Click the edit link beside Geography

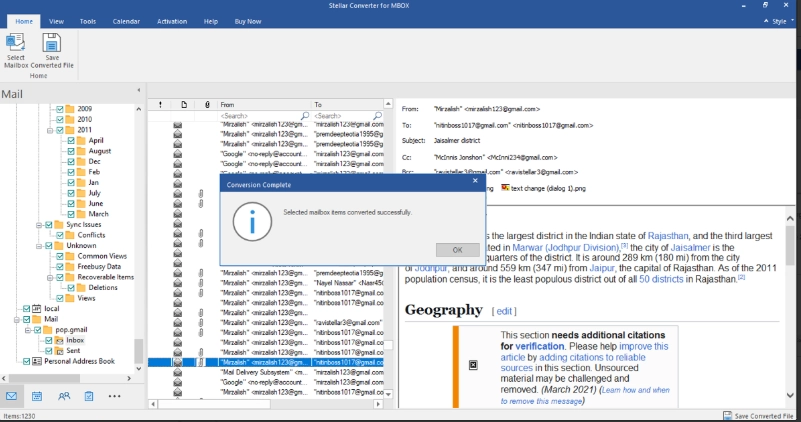click(x=504, y=311)
